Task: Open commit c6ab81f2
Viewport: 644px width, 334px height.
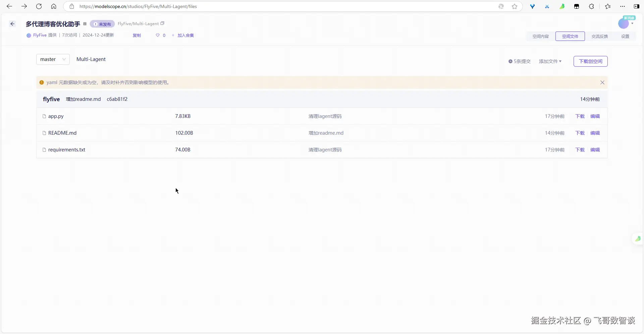Action: (117, 99)
